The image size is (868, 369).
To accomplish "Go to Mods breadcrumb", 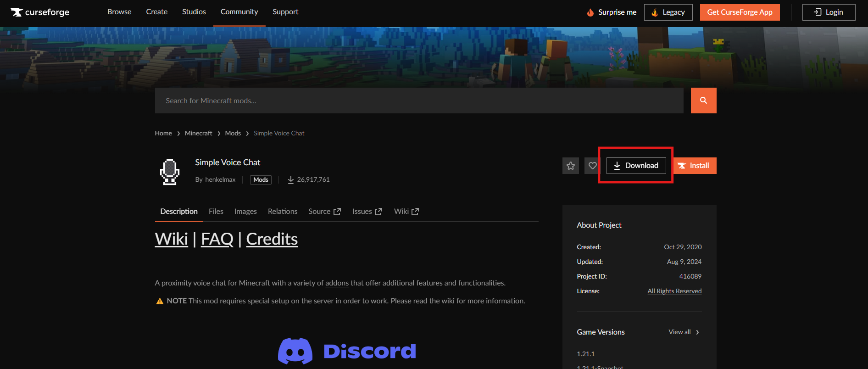I will (233, 133).
